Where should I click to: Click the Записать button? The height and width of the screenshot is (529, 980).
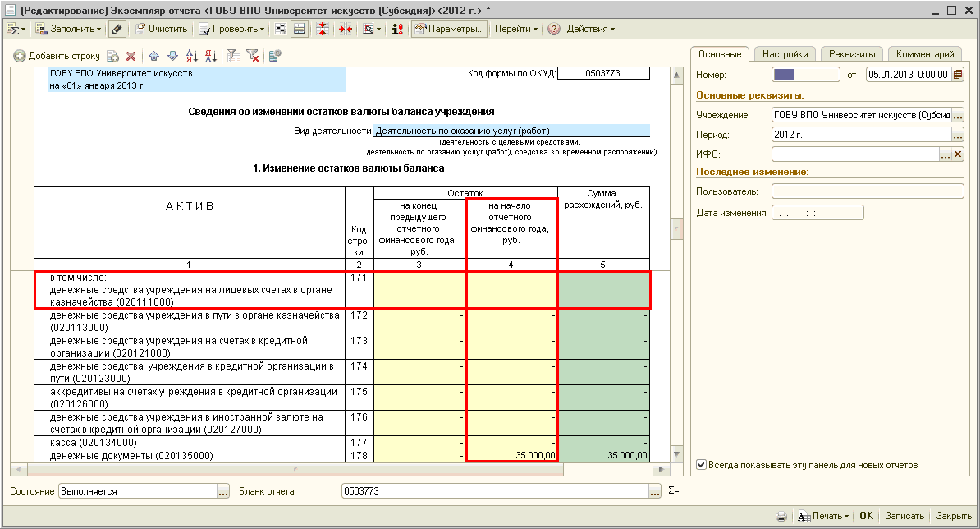click(904, 517)
